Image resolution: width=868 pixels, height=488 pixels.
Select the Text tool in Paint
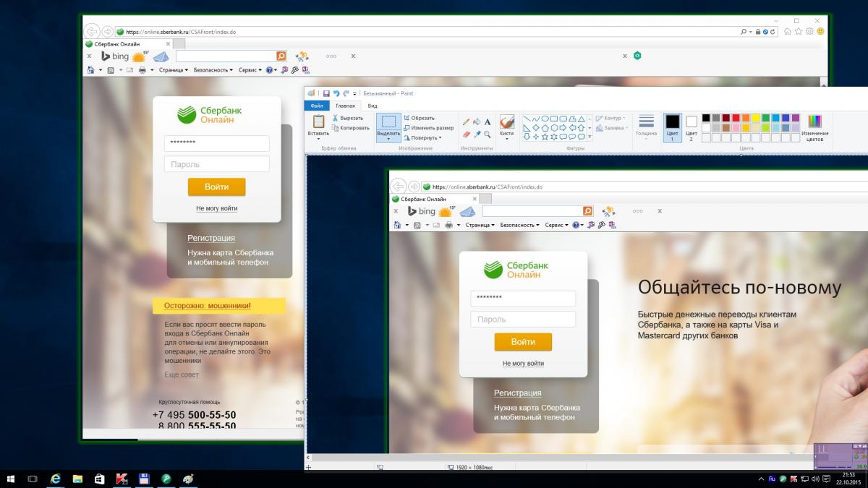pyautogui.click(x=488, y=122)
